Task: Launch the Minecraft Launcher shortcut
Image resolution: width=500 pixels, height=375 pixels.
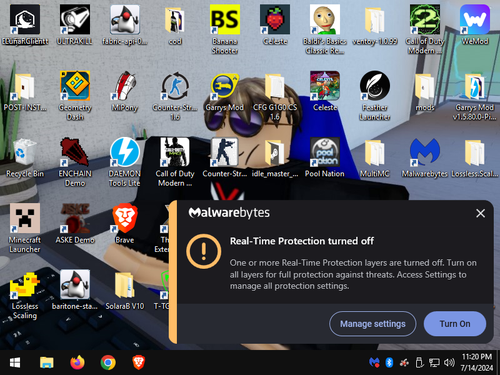Action: 25,229
